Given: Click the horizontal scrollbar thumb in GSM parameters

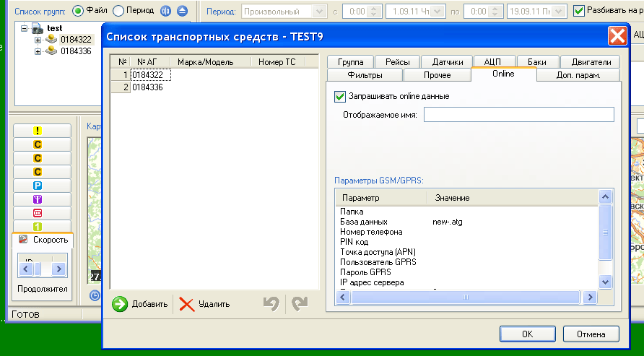Looking at the screenshot, I should (466, 298).
